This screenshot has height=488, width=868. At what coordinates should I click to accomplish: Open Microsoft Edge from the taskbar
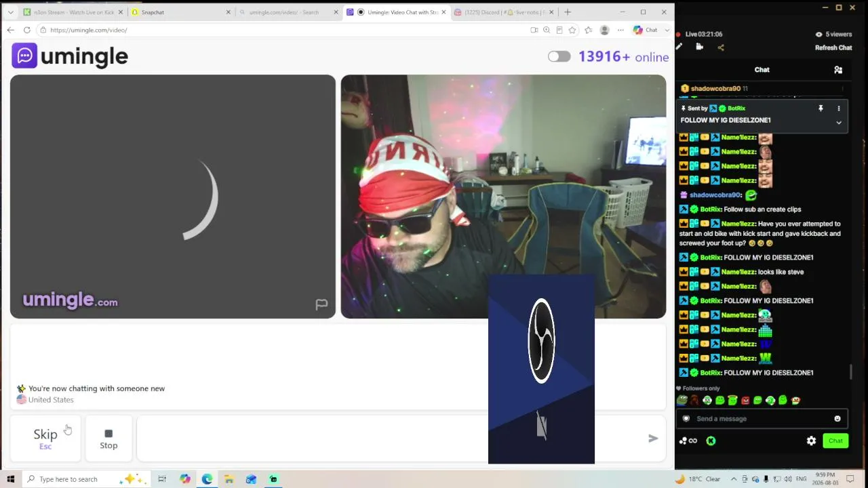pos(207,479)
